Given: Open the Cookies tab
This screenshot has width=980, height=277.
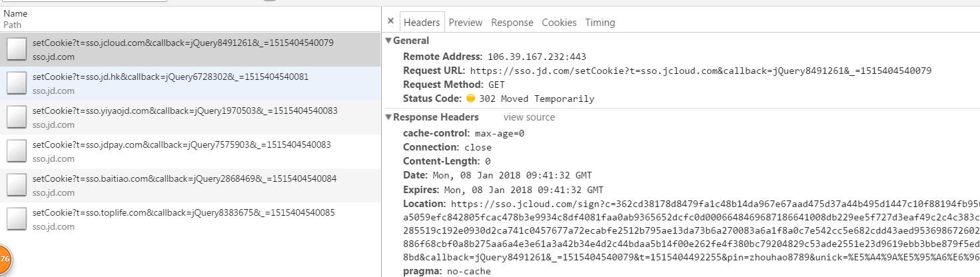Looking at the screenshot, I should [x=559, y=22].
